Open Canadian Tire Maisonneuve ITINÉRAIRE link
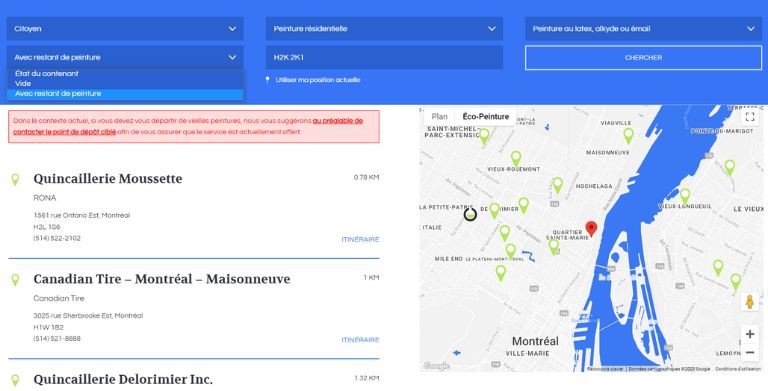 (x=360, y=340)
